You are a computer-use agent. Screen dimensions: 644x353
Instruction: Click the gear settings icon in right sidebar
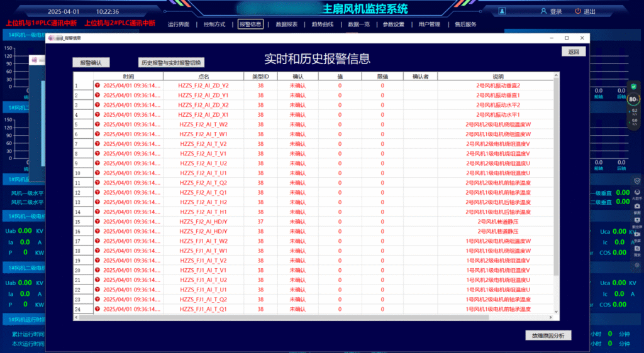point(637,265)
